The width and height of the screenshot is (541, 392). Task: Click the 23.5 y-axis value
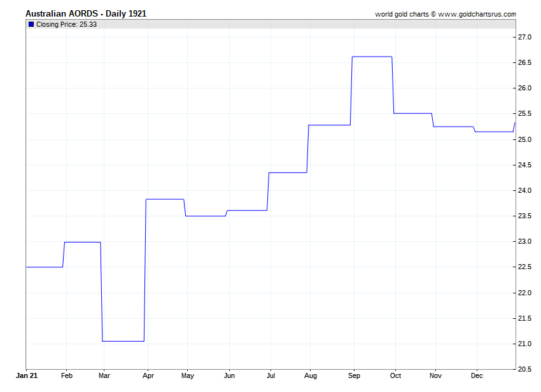coord(524,216)
